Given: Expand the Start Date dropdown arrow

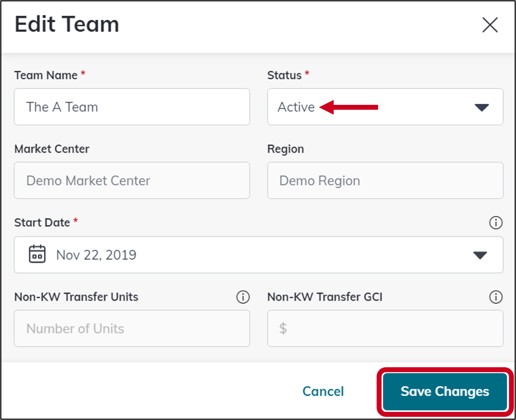Looking at the screenshot, I should (x=480, y=255).
